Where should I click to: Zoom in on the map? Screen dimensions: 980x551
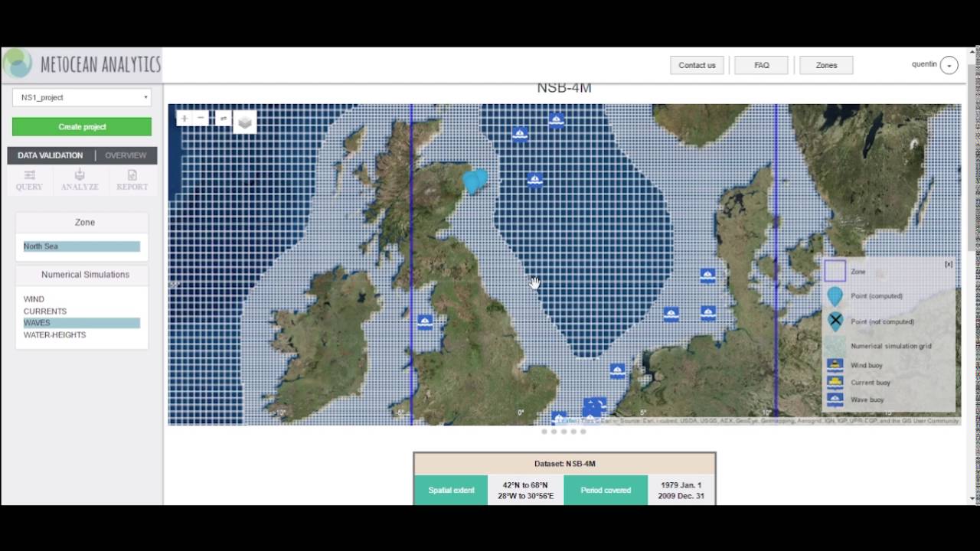184,118
